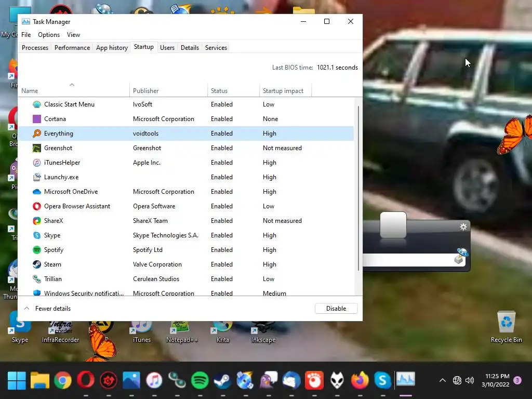This screenshot has height=399, width=532.
Task: Click the Spotify row icon in list
Action: point(37,250)
